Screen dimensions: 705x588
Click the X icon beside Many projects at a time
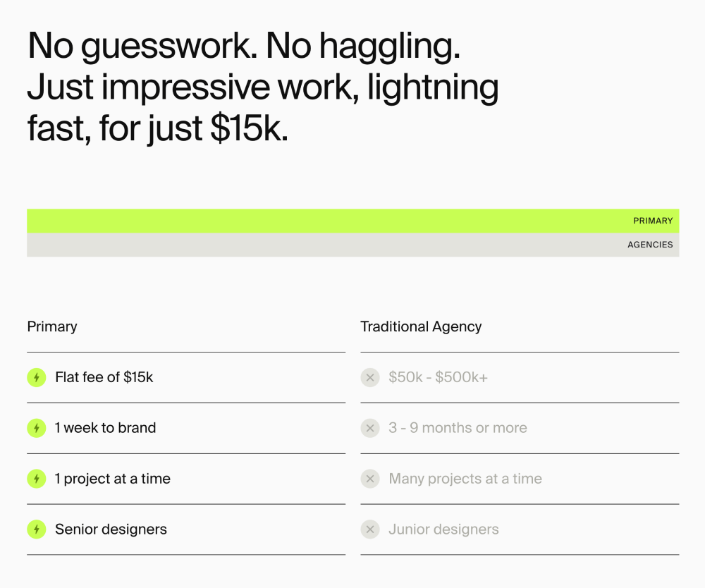pyautogui.click(x=370, y=479)
